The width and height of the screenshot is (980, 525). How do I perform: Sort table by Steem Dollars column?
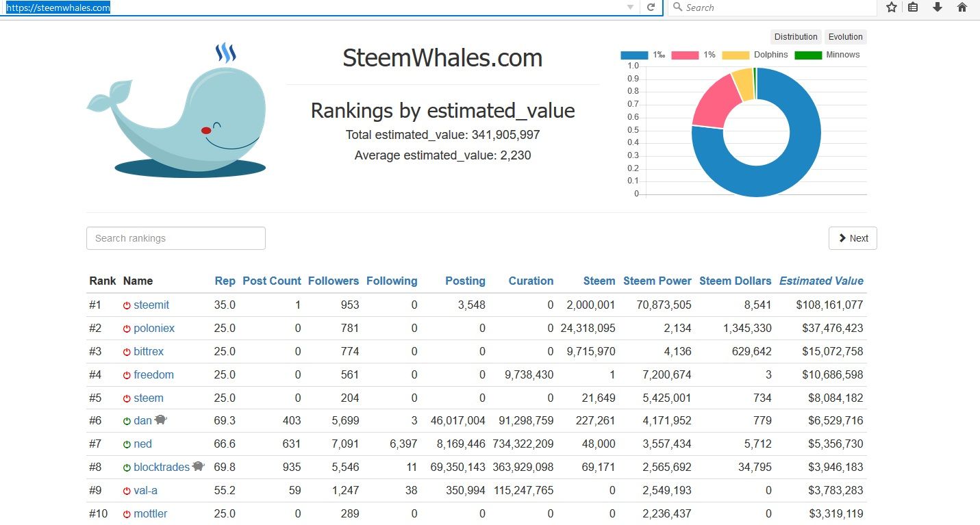[x=736, y=281]
